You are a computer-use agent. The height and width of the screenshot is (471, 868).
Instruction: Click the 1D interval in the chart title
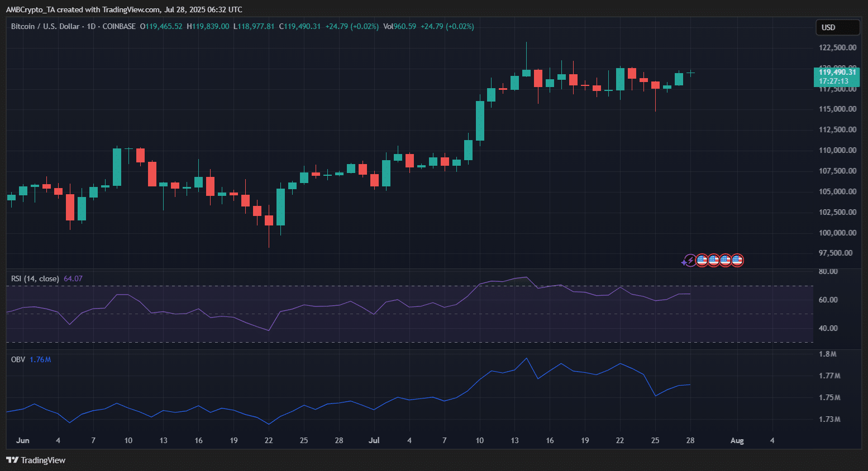[x=92, y=26]
